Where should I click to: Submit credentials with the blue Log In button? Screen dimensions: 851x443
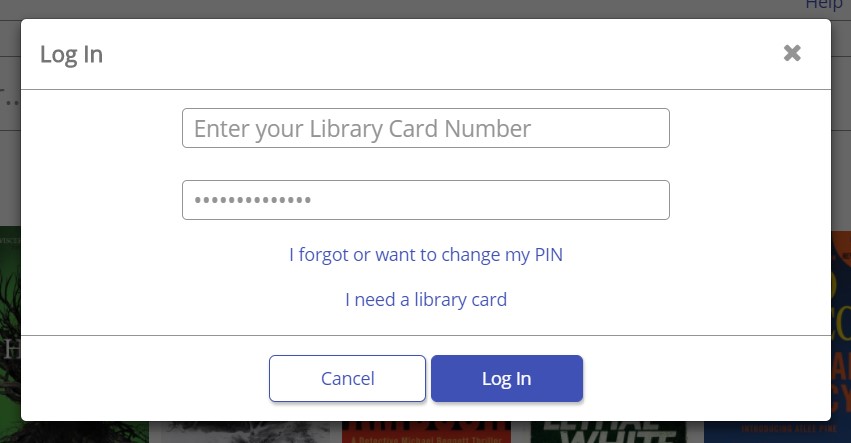[507, 378]
